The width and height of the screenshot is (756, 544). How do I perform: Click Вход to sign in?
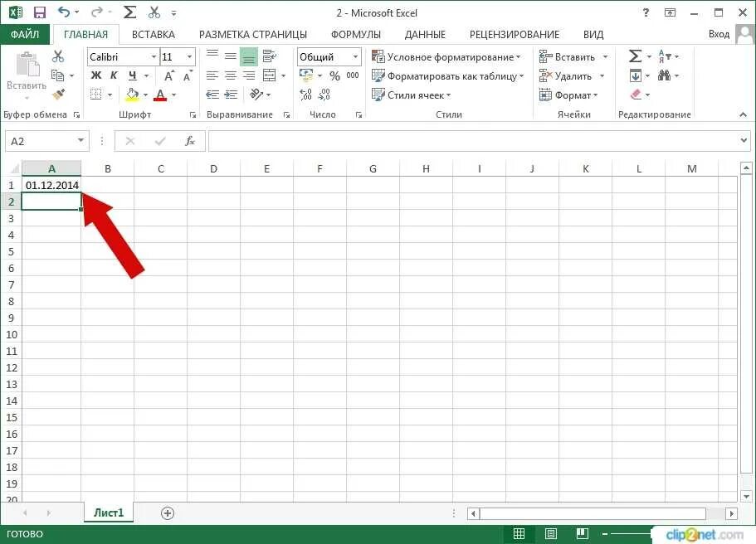coord(719,34)
